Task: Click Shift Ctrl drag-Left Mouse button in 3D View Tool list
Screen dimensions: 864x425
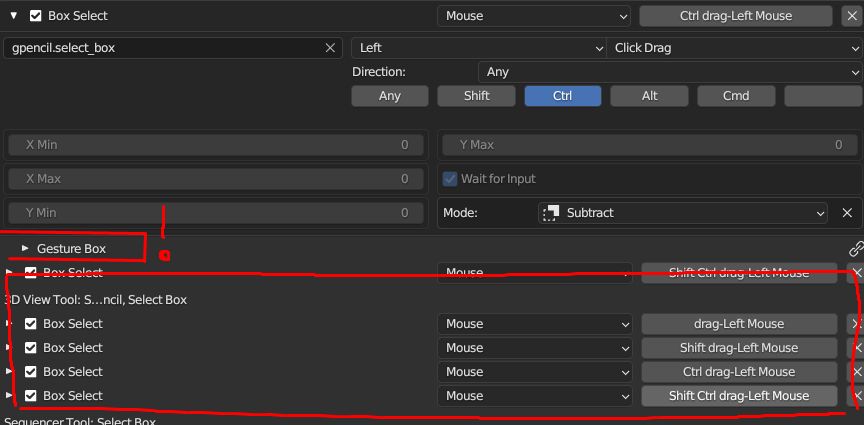Action: 739,396
